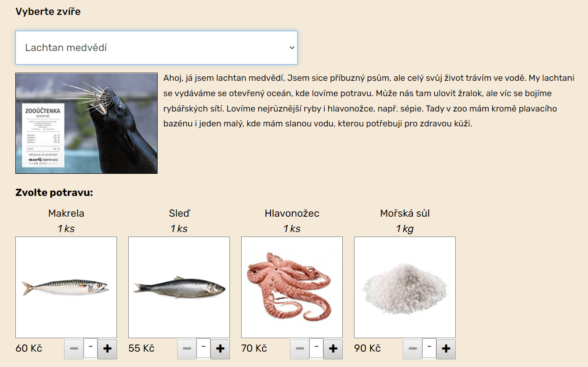Click the Sleď food label
Screen dimensions: 588x367
179,213
